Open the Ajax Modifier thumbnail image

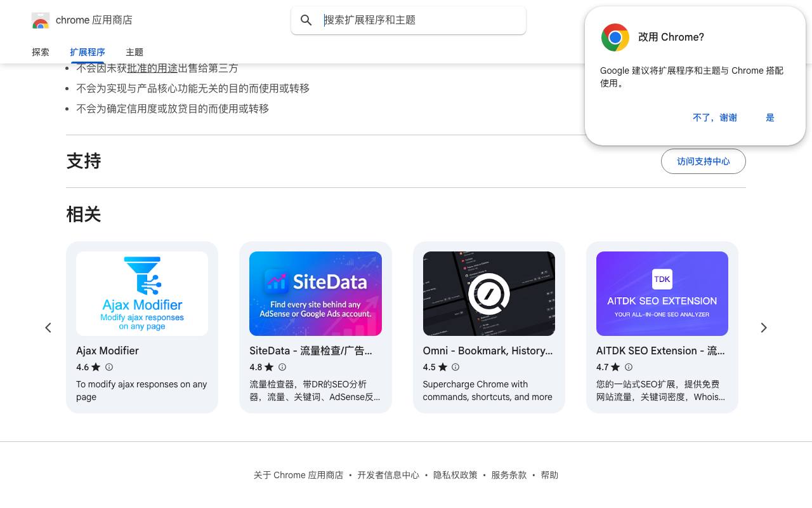tap(142, 293)
